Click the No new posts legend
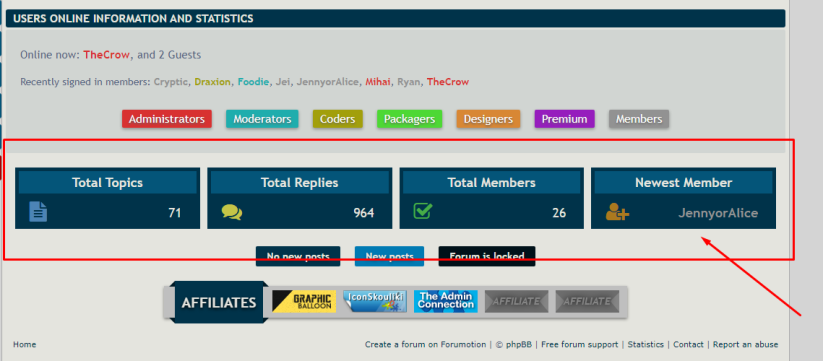This screenshot has width=823, height=361. click(x=298, y=256)
